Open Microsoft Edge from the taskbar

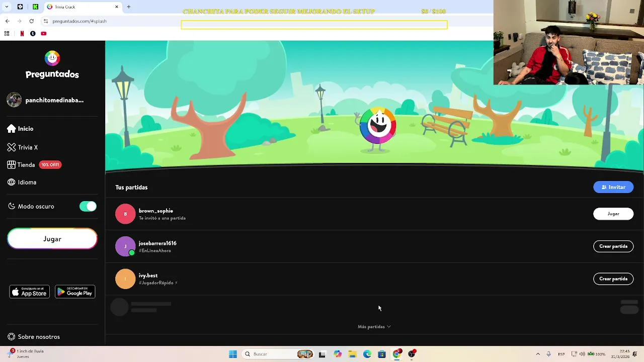point(367,354)
